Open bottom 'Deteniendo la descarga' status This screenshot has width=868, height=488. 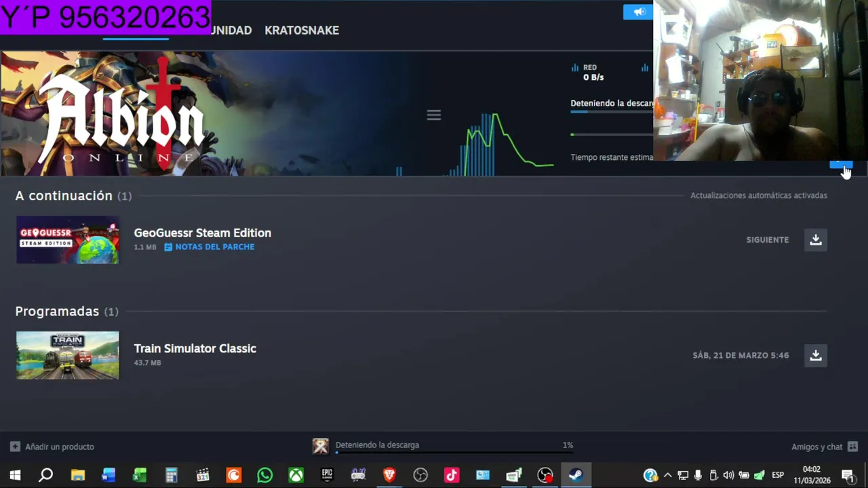tap(377, 445)
